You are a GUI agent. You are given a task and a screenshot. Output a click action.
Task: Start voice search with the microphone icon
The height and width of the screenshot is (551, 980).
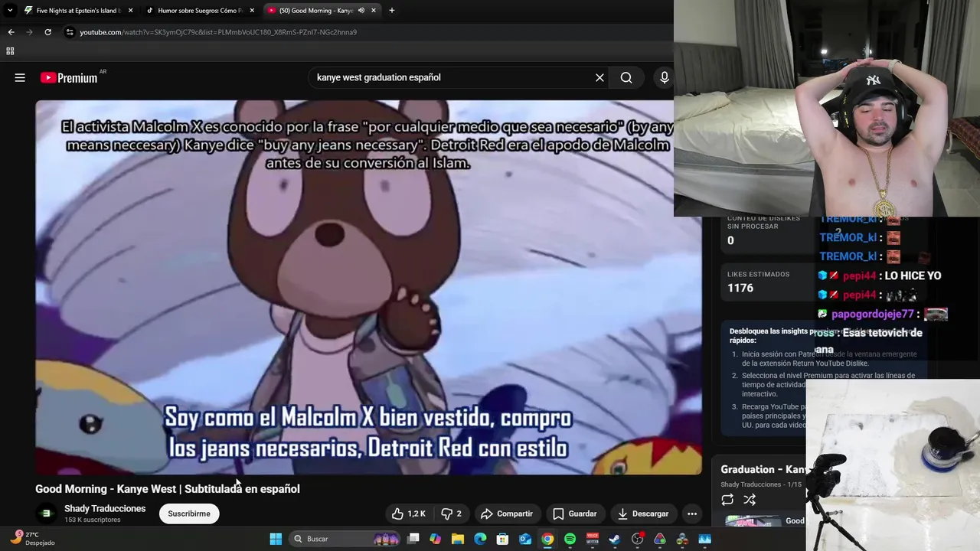[664, 77]
